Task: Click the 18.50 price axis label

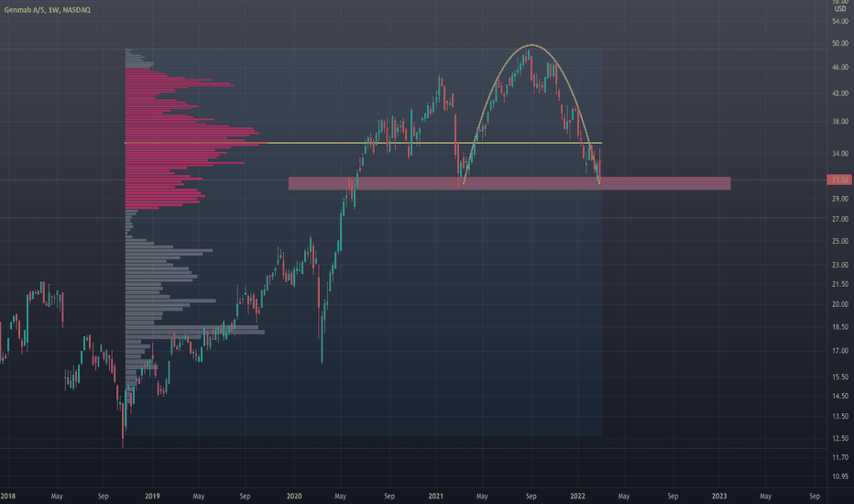Action: tap(840, 327)
